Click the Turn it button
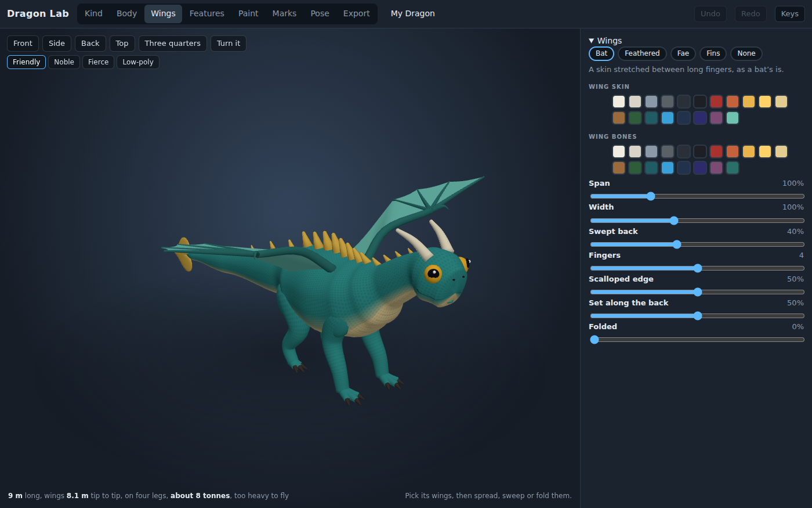 coord(229,44)
